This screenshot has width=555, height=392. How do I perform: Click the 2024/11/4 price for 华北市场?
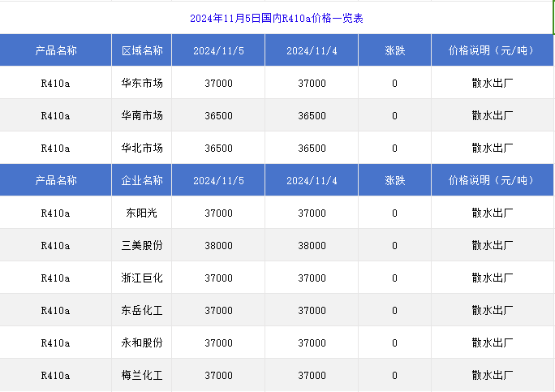click(x=312, y=149)
